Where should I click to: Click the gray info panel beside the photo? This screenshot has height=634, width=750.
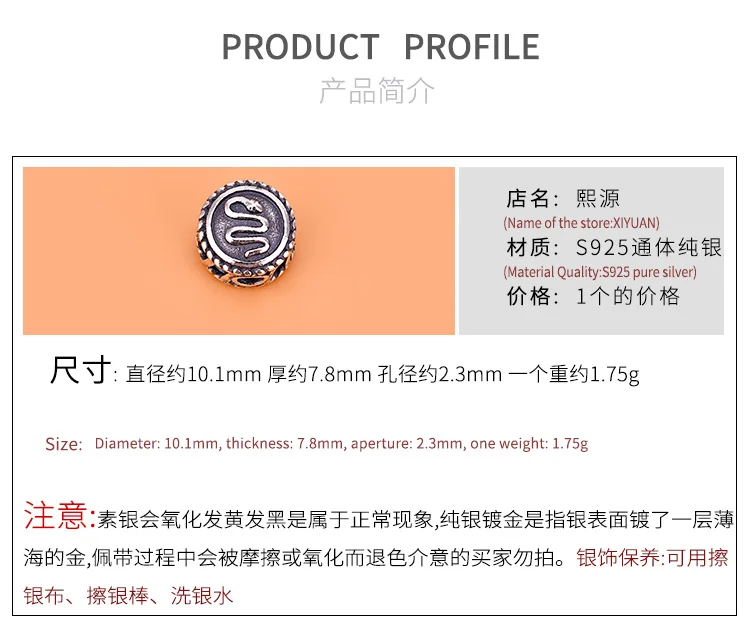click(x=591, y=251)
